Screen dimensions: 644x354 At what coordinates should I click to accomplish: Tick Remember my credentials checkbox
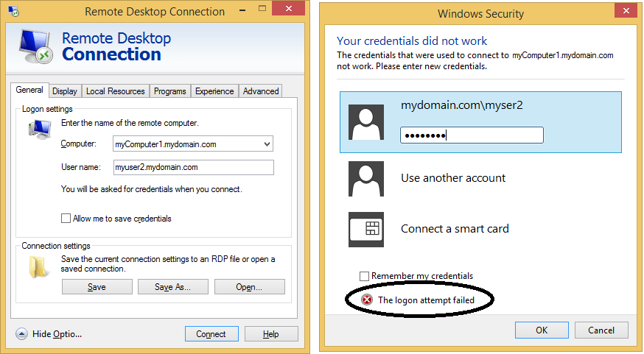point(364,276)
